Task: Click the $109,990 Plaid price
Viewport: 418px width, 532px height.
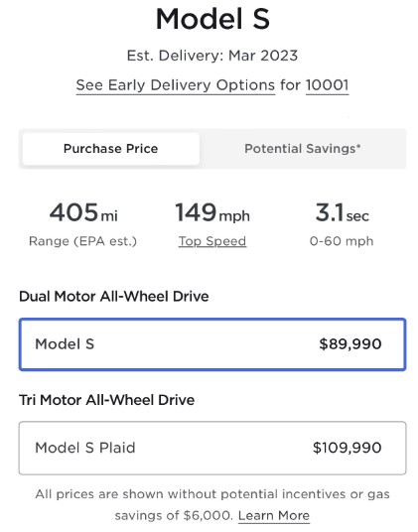Action: [x=348, y=448]
